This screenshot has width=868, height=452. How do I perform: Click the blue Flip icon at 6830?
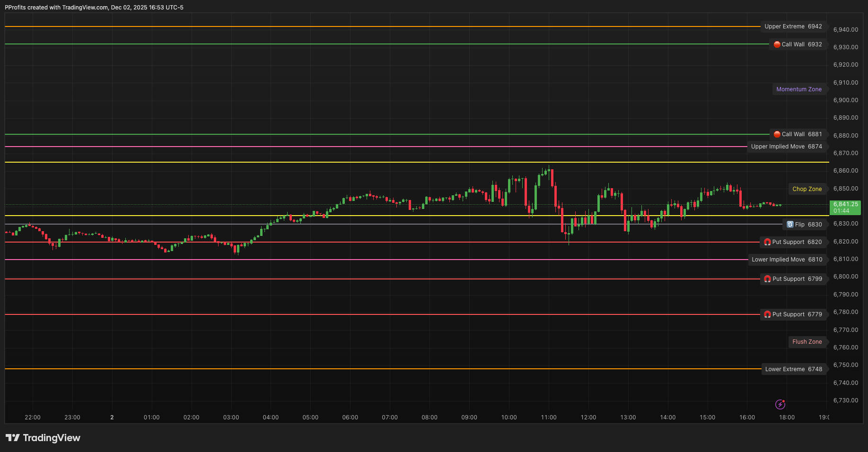[789, 224]
